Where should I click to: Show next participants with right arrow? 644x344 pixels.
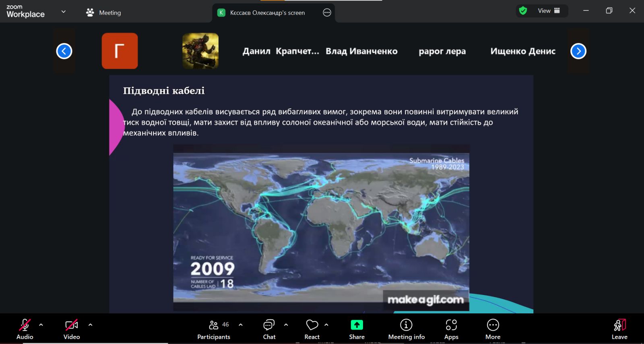[x=578, y=51]
